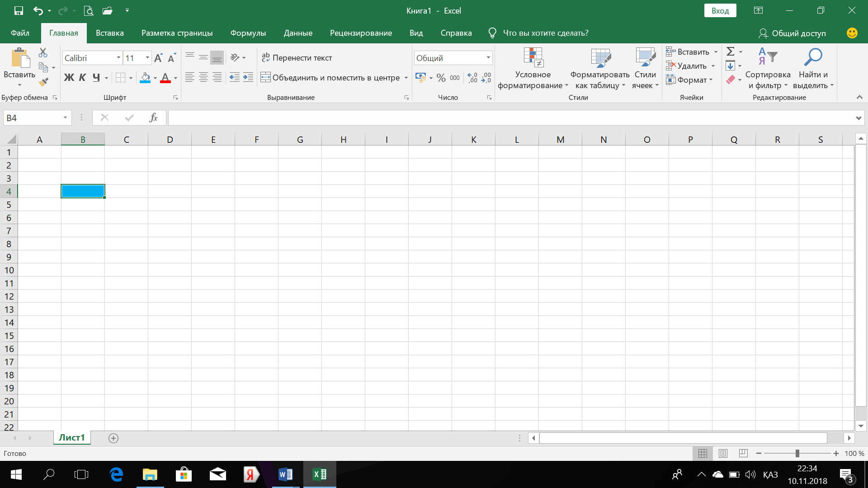Toggle the Wrap Text (Перенести текст) option
Screen dimensions: 868x488
(x=297, y=58)
